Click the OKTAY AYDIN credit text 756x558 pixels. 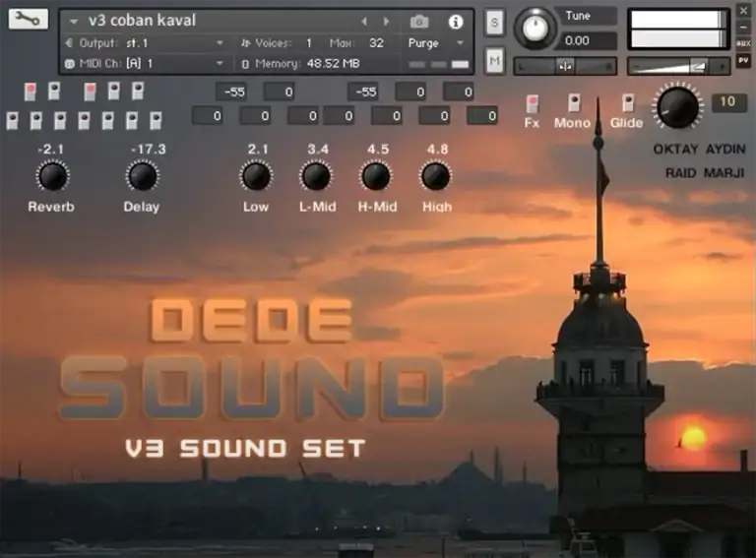[699, 150]
